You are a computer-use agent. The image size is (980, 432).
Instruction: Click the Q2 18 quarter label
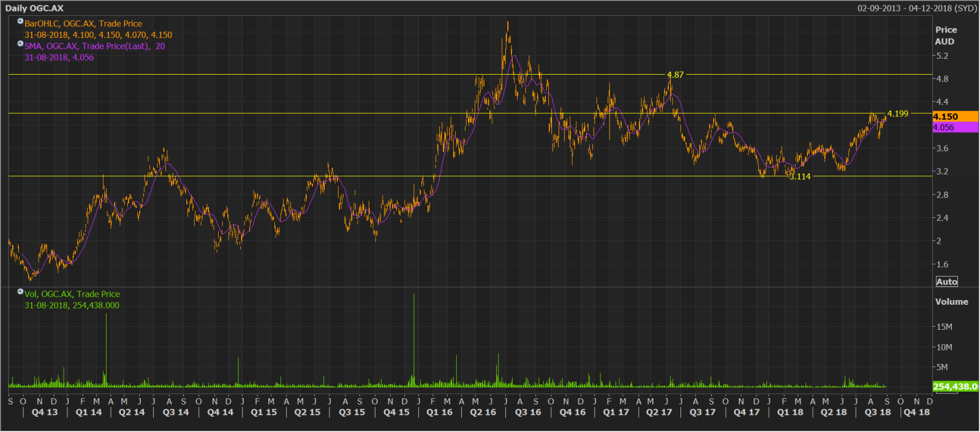click(x=834, y=412)
